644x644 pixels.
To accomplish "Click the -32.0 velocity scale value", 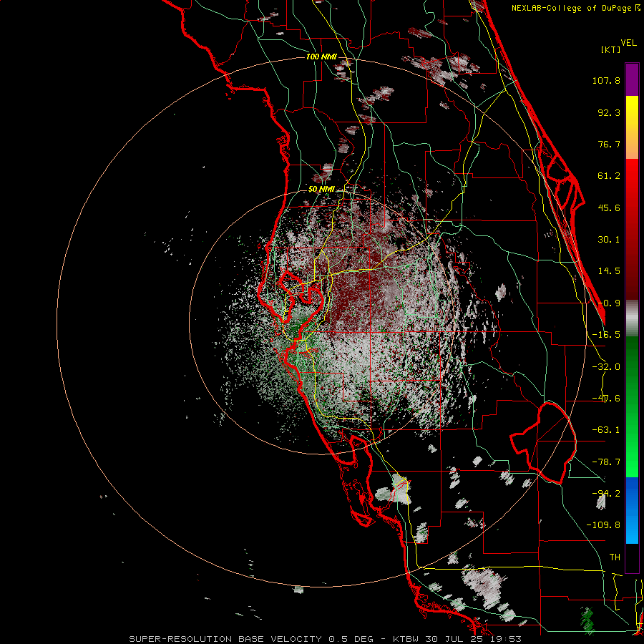I will click(606, 367).
